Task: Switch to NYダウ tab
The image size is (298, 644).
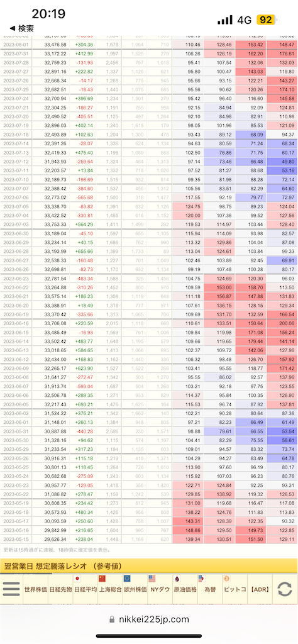Action: pos(160,589)
